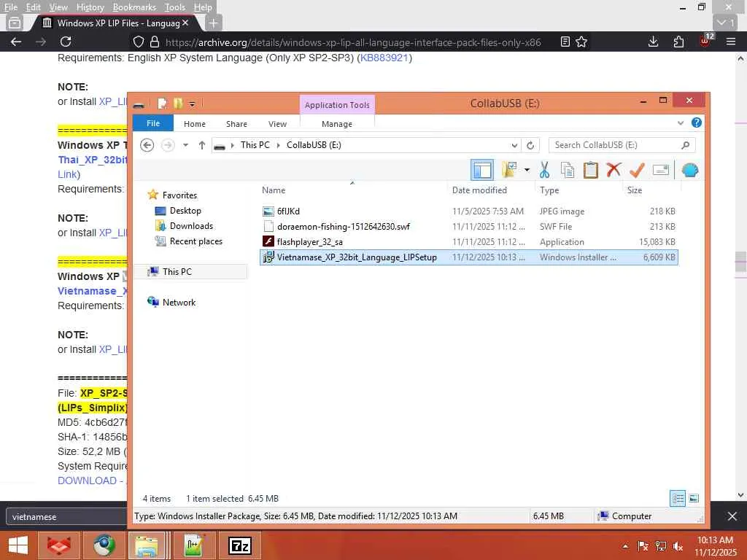Sort files by Size column header
The width and height of the screenshot is (747, 560).
(635, 190)
